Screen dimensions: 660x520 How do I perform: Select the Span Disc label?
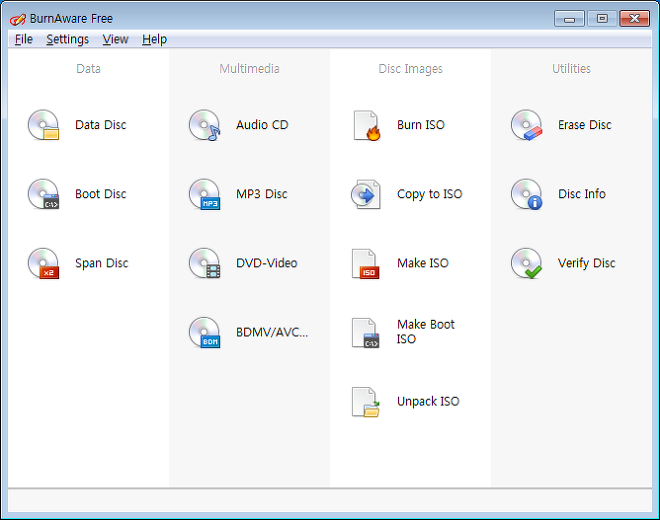pyautogui.click(x=101, y=263)
